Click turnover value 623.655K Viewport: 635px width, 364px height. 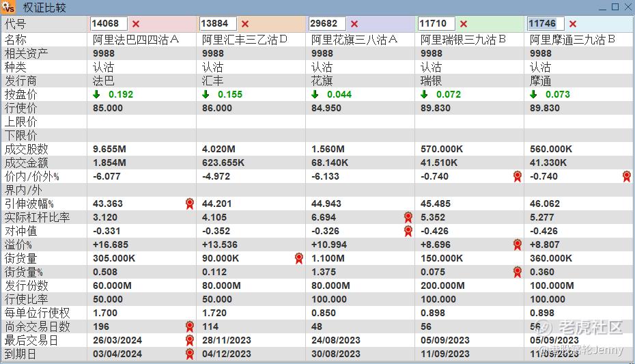click(x=223, y=163)
